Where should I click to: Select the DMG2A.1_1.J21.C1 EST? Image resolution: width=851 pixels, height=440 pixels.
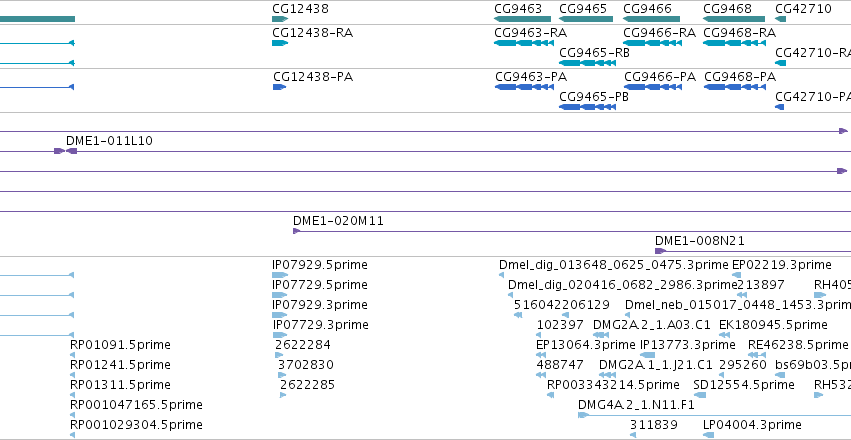point(607,375)
